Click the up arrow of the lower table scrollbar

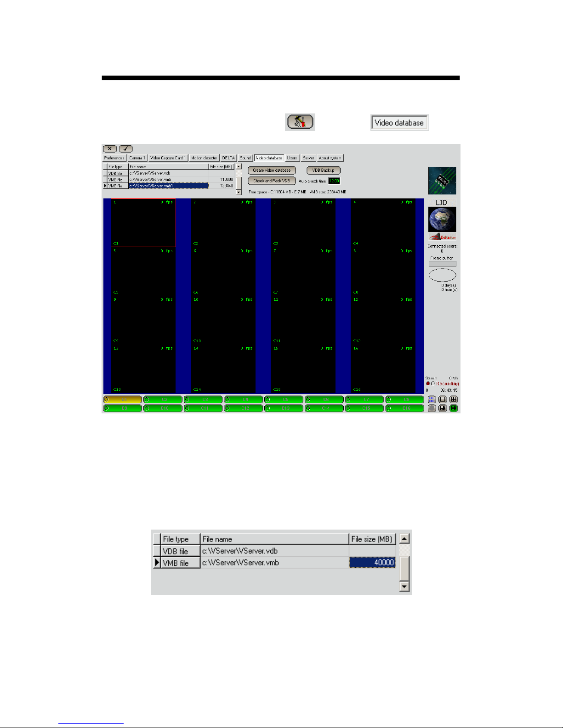point(404,539)
